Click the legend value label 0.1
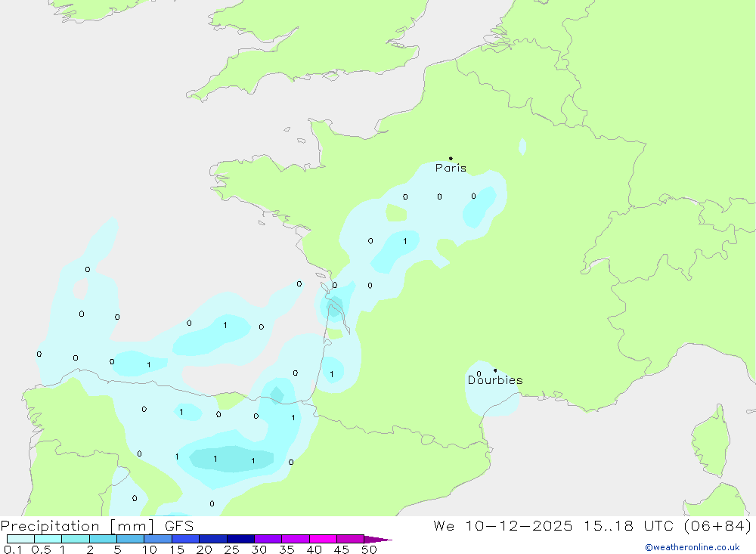Screen dimensions: 756x554 [x=13, y=549]
